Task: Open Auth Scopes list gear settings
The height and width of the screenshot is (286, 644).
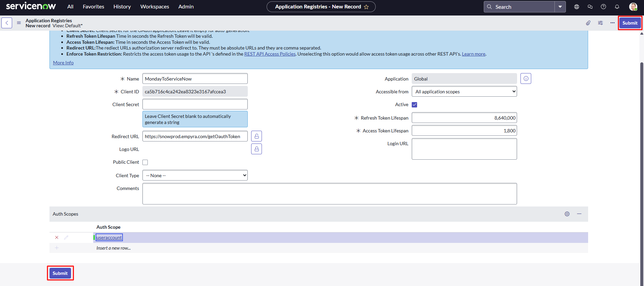Action: 567,214
